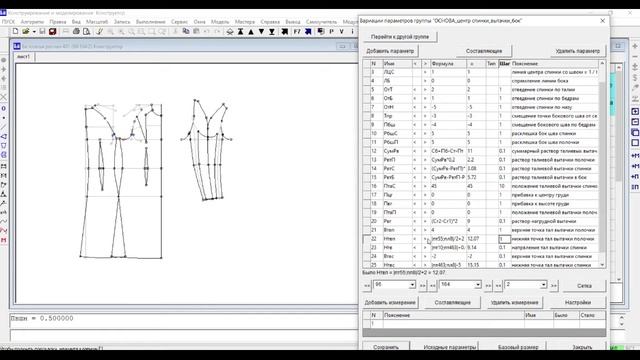Click >> stepper right of the 96 dropdown
This screenshot has width=640, height=360.
(423, 286)
